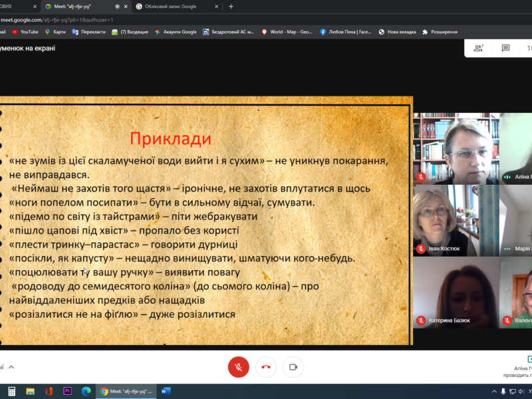Select Катерина Базюк video tile

pos(456,293)
